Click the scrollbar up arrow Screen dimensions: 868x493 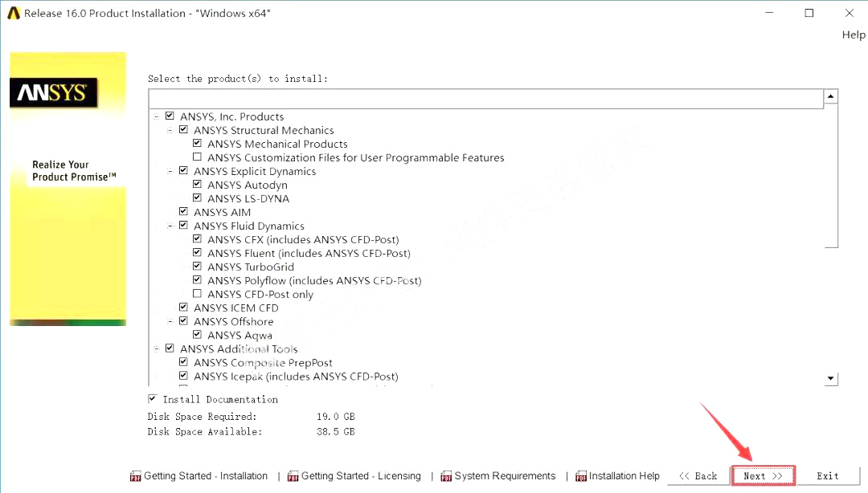click(x=830, y=96)
